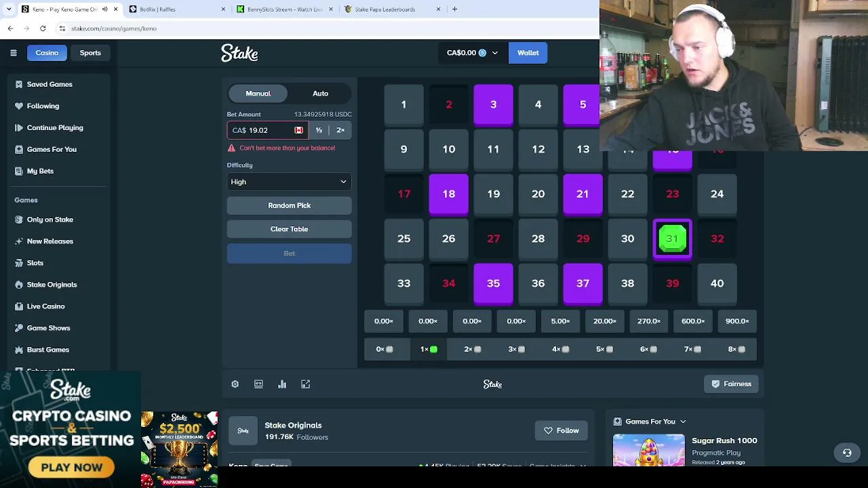Open Following heart item in sidebar
868x488 pixels.
43,106
